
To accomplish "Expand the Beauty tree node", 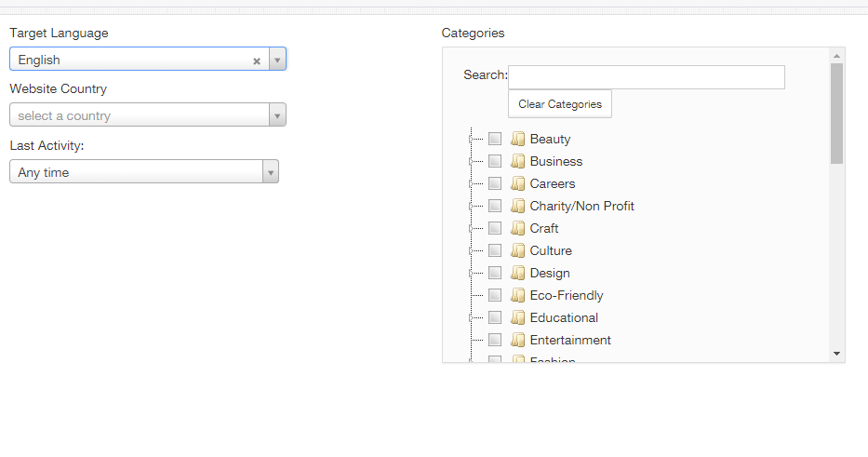I will [472, 139].
